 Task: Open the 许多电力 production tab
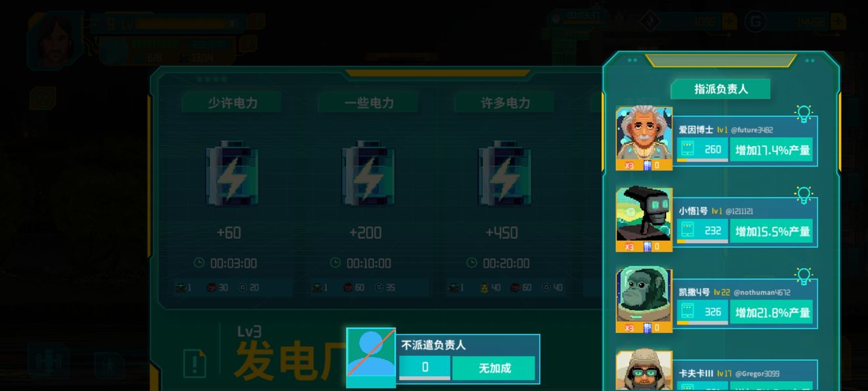tap(504, 103)
